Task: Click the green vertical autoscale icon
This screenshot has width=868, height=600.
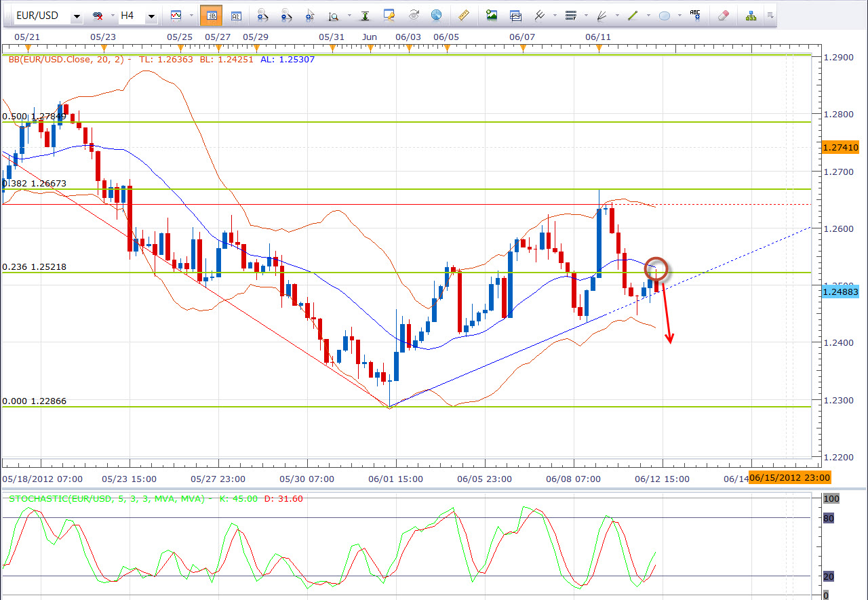Action: 365,15
